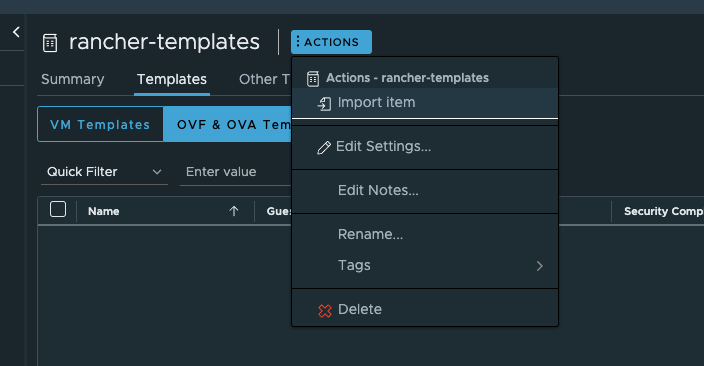Select the OVF & OVA Templates button
This screenshot has height=366, width=704.
pyautogui.click(x=228, y=124)
